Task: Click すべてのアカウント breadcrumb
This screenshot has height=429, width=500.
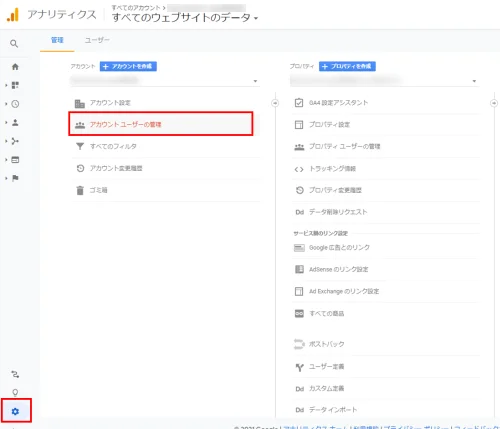Action: pyautogui.click(x=136, y=7)
